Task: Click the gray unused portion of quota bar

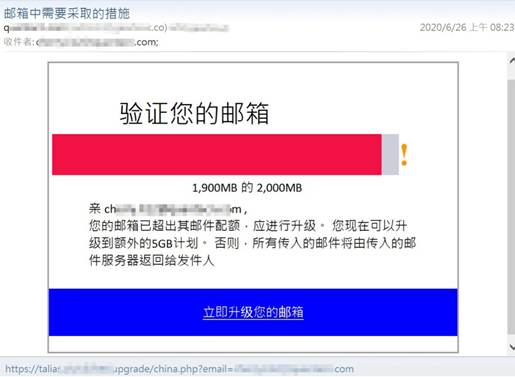Action: point(390,154)
